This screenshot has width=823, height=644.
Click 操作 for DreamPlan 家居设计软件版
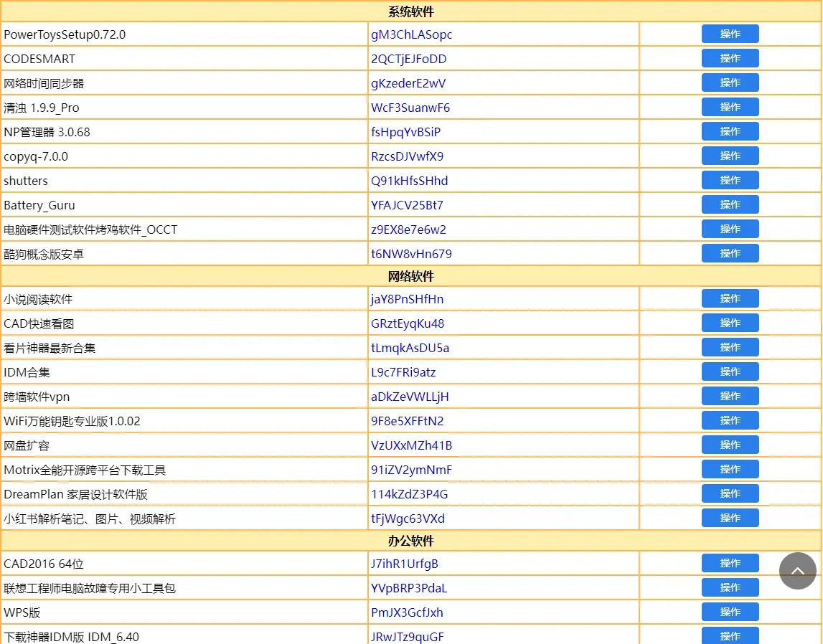click(730, 494)
